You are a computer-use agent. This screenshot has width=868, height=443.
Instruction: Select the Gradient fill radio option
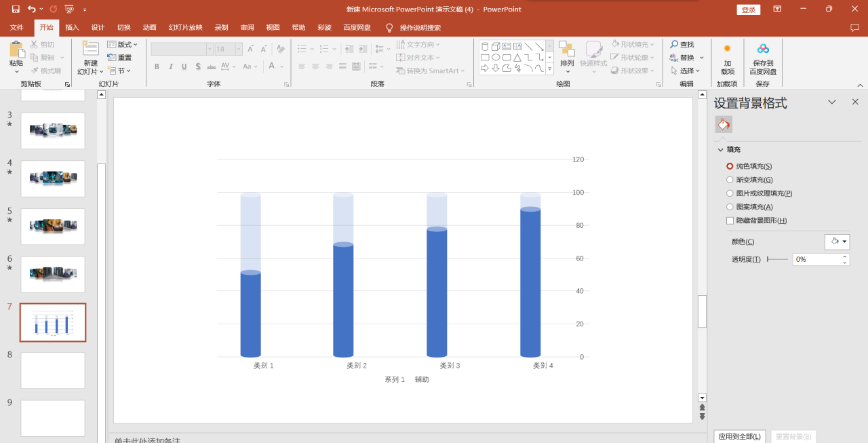pos(730,180)
